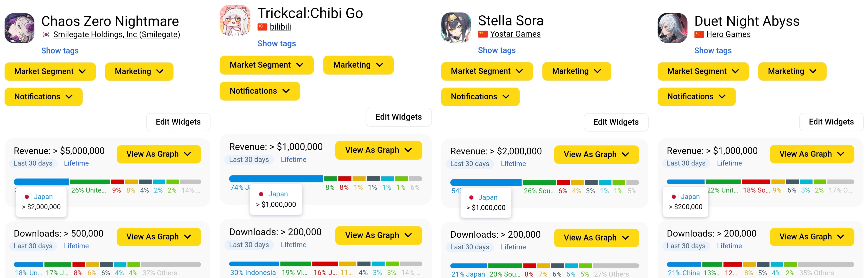Viewport: 868px width, 278px height.
Task: Click the Duet Night Abyss app icon
Action: click(672, 28)
